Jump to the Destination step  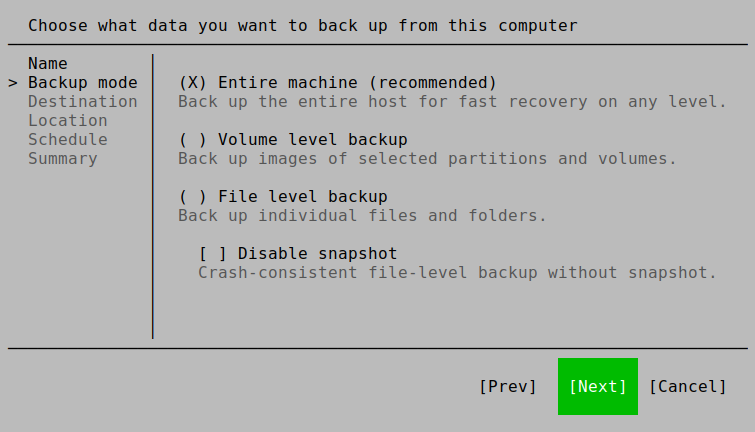pos(82,101)
